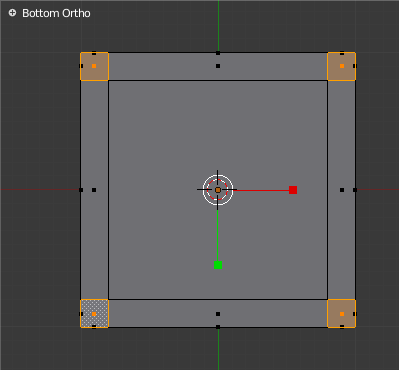Expand the panel with the plus icon
The width and height of the screenshot is (399, 370).
coord(12,13)
